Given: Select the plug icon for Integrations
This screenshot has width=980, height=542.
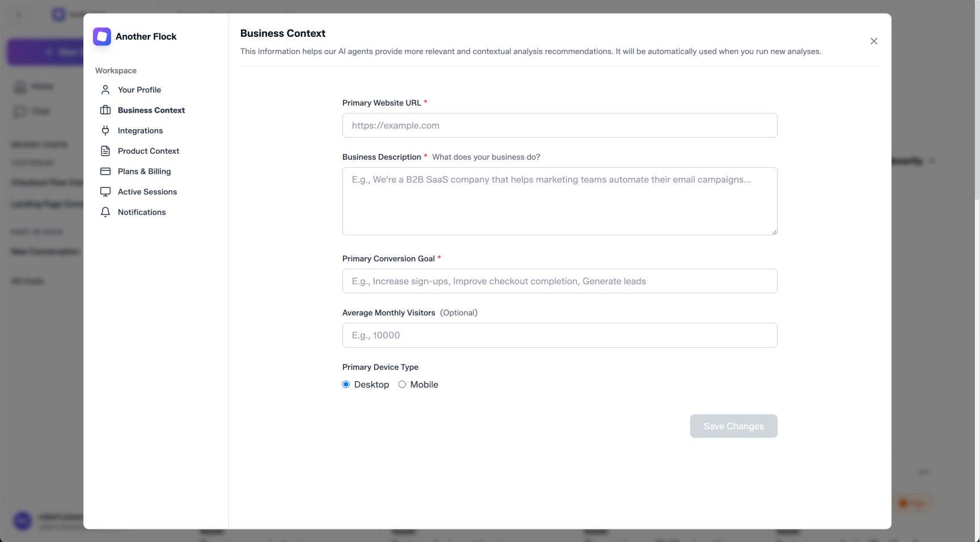Looking at the screenshot, I should [x=105, y=130].
